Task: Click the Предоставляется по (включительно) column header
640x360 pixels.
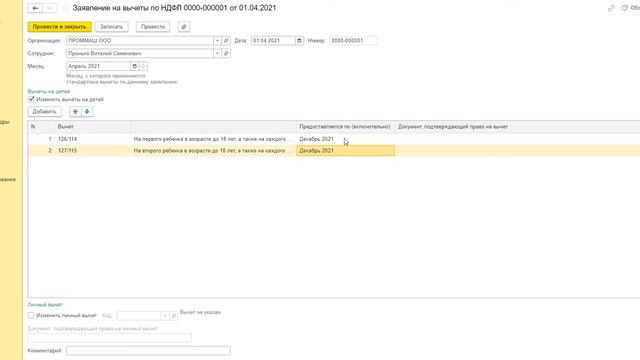Action: pyautogui.click(x=345, y=127)
